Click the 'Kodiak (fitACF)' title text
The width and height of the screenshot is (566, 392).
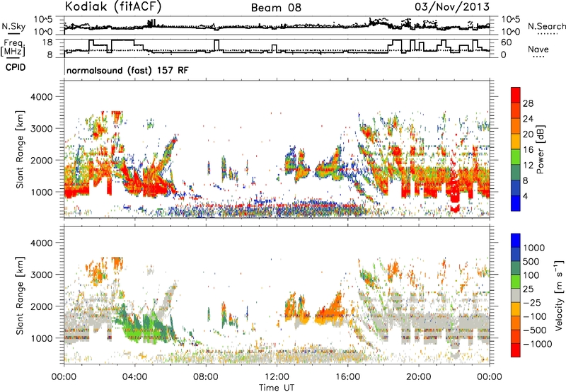113,6
